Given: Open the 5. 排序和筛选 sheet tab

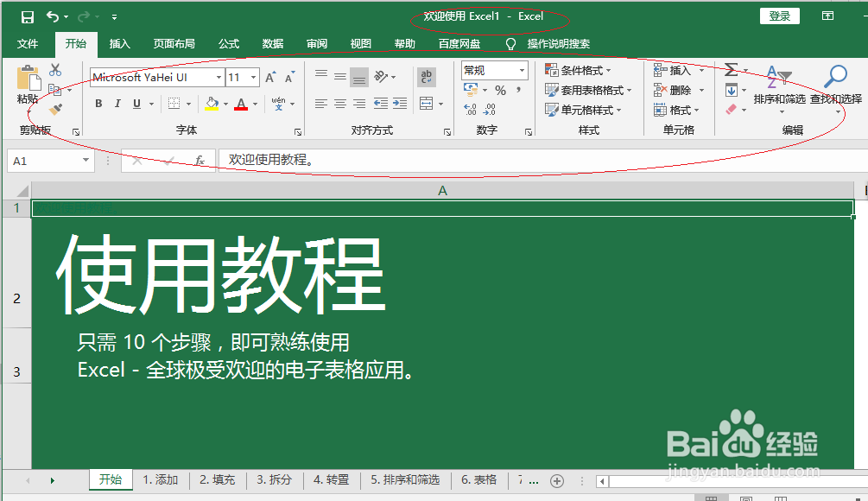Looking at the screenshot, I should [x=405, y=479].
